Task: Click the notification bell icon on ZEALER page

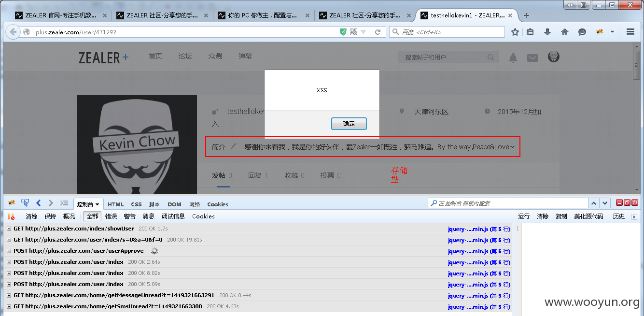Action: (513, 57)
